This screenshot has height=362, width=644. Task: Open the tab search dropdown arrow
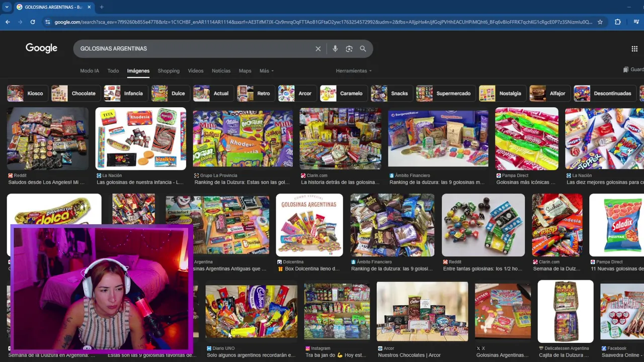click(7, 7)
